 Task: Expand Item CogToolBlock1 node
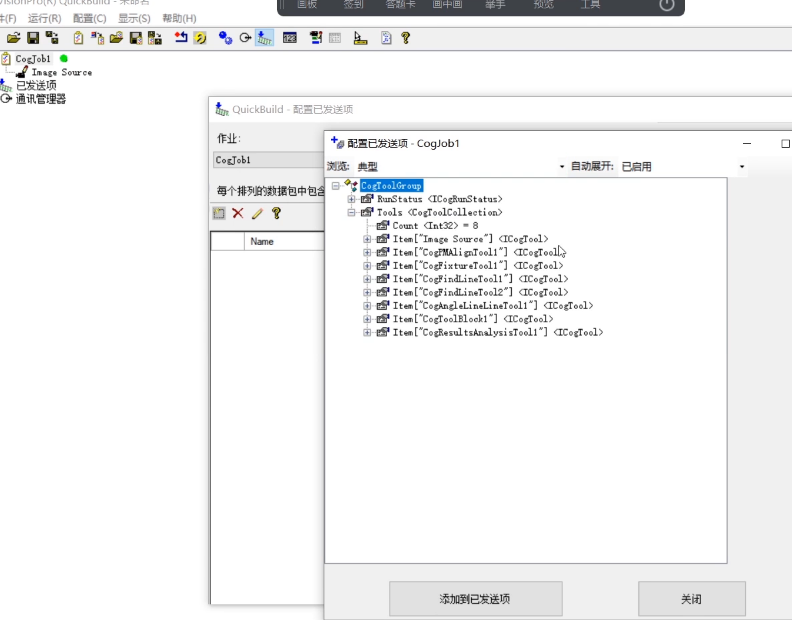(x=367, y=319)
